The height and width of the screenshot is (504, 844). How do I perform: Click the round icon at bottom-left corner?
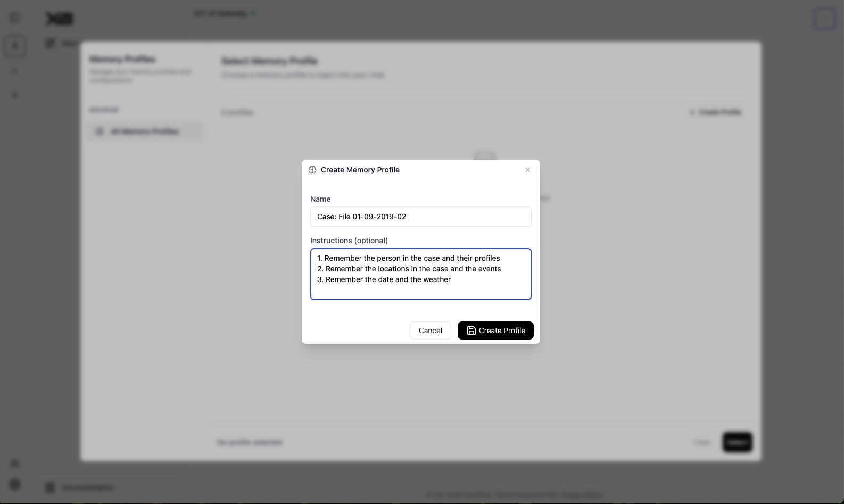[x=15, y=484]
